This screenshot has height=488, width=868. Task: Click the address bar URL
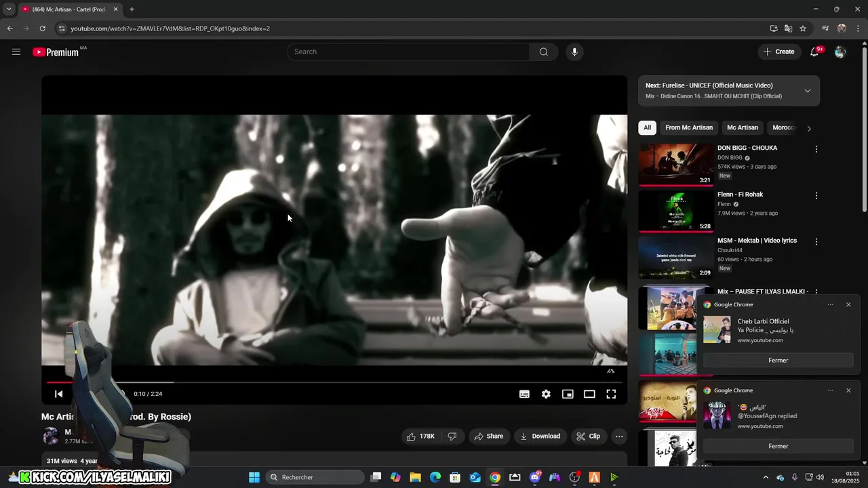(170, 28)
